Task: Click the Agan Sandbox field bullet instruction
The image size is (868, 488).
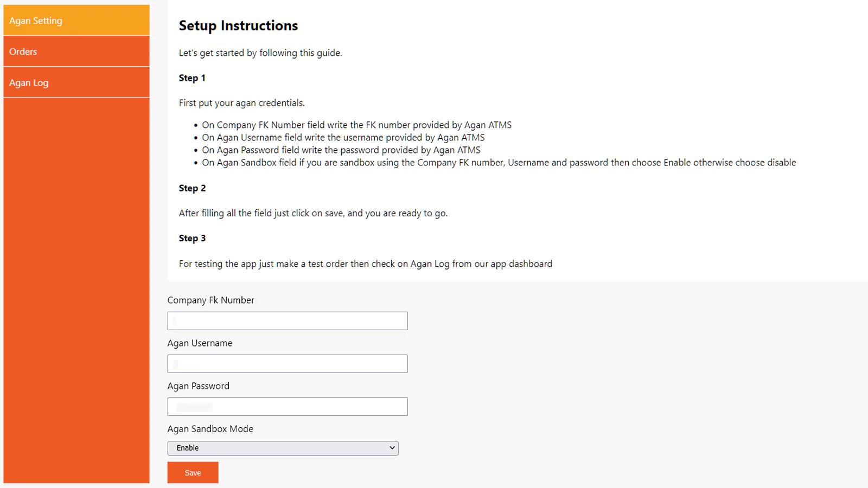Action: [x=499, y=163]
